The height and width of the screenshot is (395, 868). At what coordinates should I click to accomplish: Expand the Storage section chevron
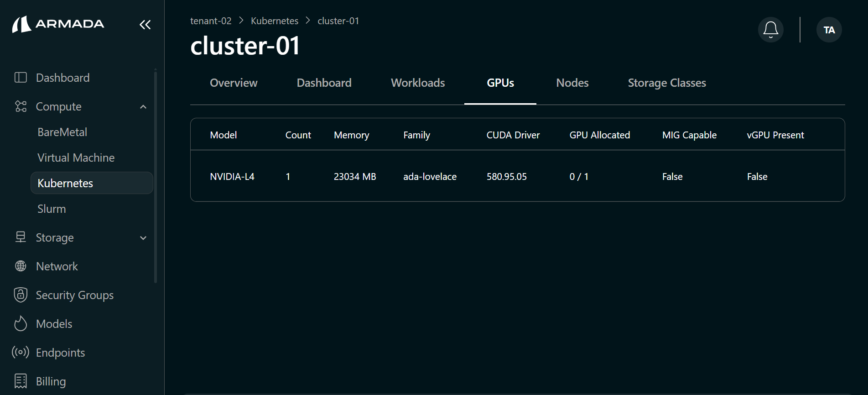click(x=143, y=238)
